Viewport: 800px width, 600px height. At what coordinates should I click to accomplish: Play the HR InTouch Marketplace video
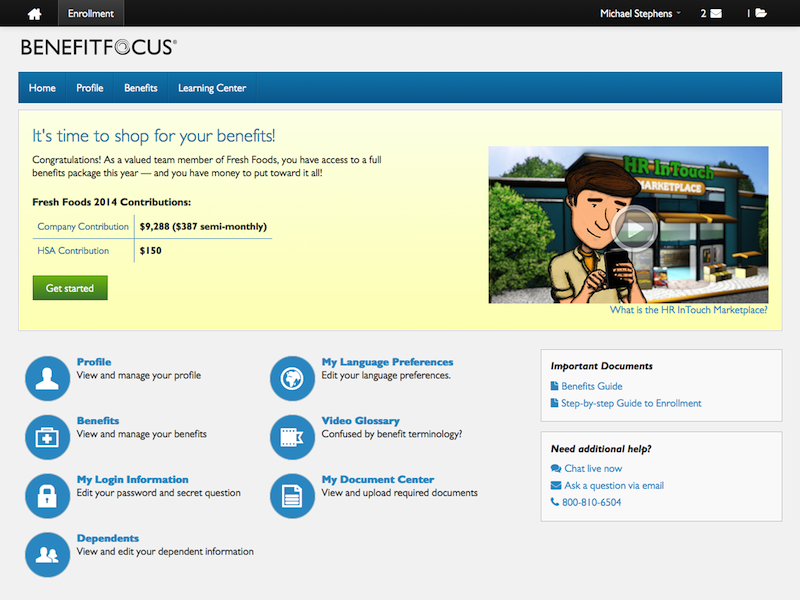point(634,229)
